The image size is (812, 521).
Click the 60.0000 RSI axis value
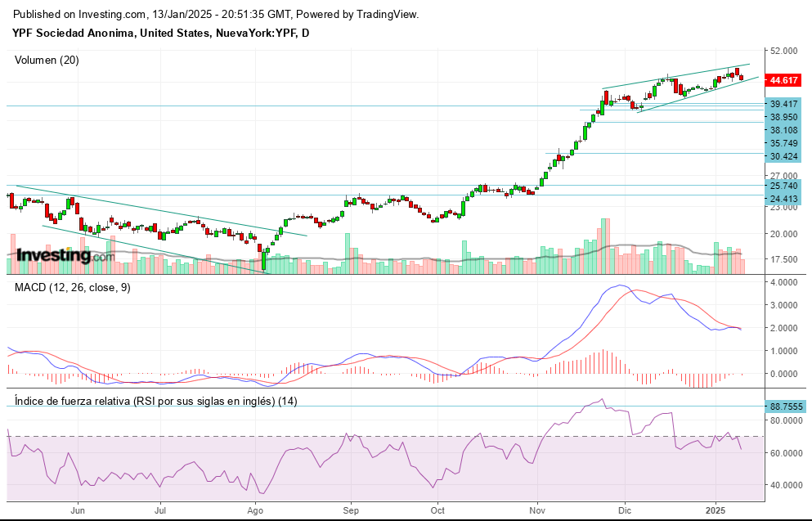(786, 453)
